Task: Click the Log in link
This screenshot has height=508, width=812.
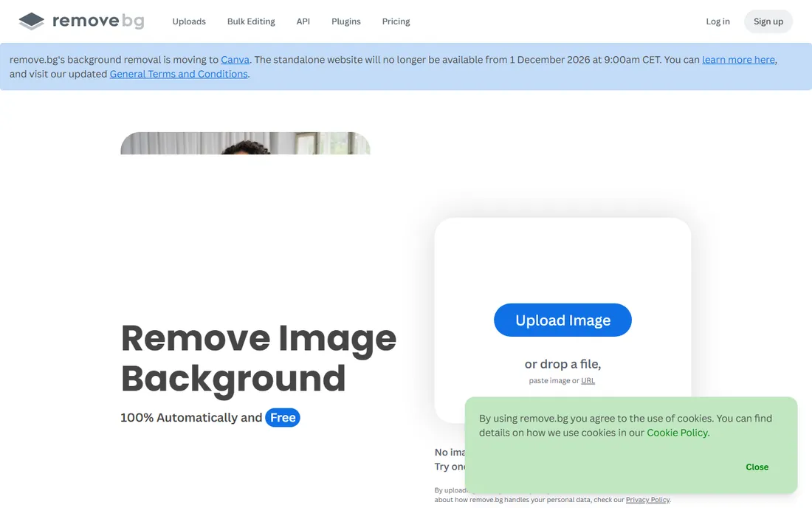Action: click(x=718, y=21)
